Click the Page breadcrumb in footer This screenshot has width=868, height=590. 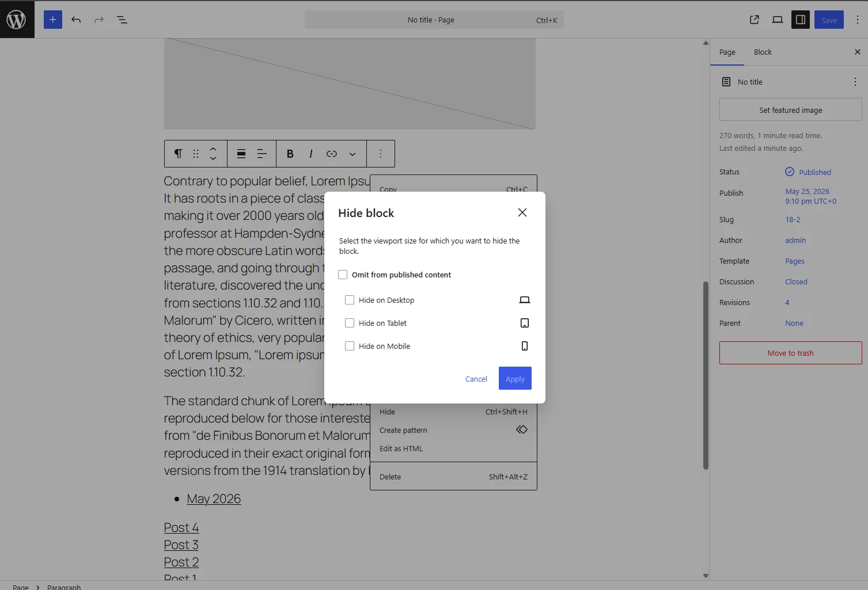click(x=21, y=587)
